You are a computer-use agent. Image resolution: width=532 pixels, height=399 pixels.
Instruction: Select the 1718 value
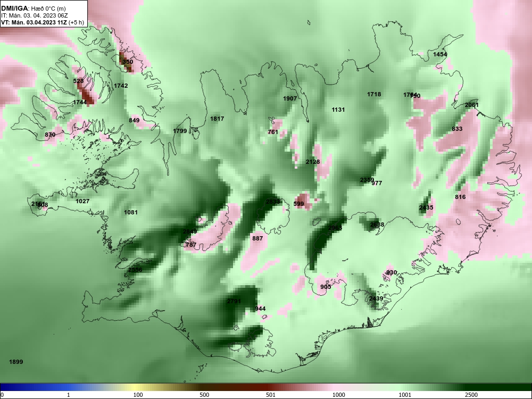point(374,94)
